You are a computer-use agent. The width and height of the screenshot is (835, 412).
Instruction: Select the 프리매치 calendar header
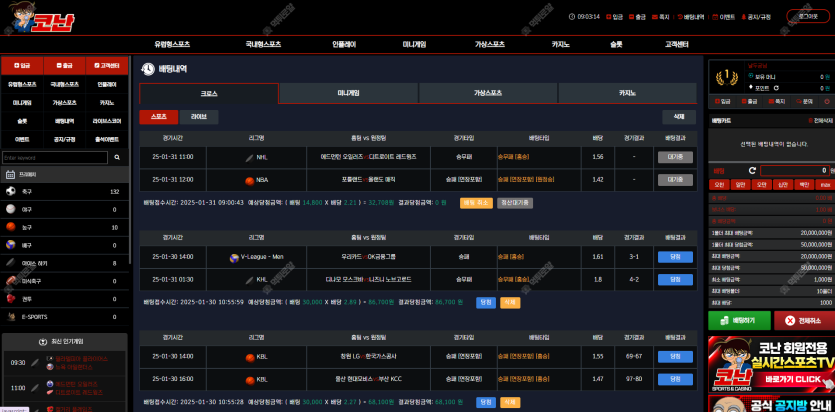tap(64, 174)
